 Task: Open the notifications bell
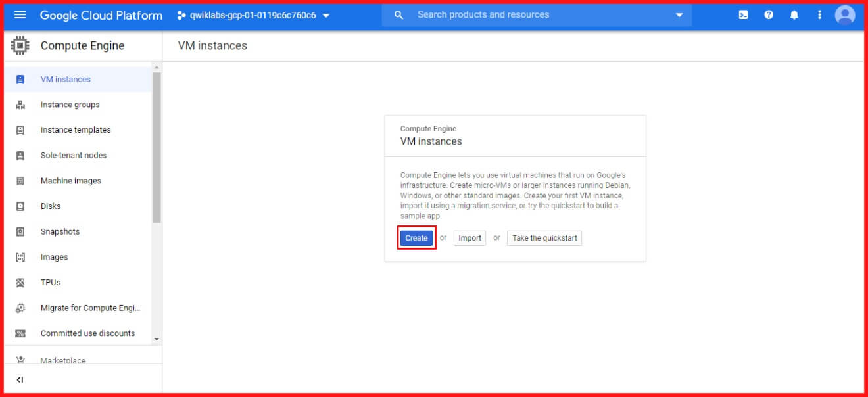pos(794,14)
